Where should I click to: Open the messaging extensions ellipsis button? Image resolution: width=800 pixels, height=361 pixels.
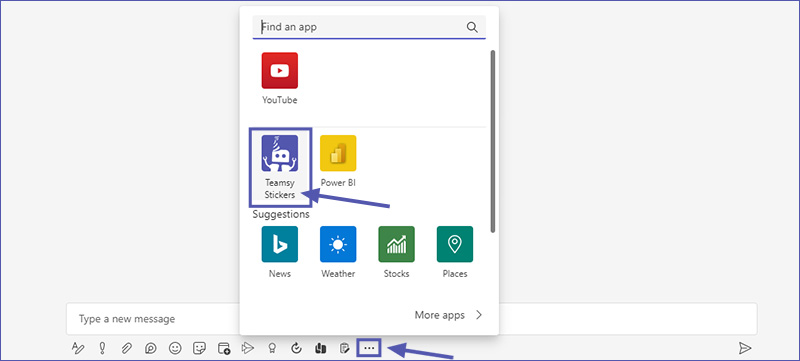point(369,348)
